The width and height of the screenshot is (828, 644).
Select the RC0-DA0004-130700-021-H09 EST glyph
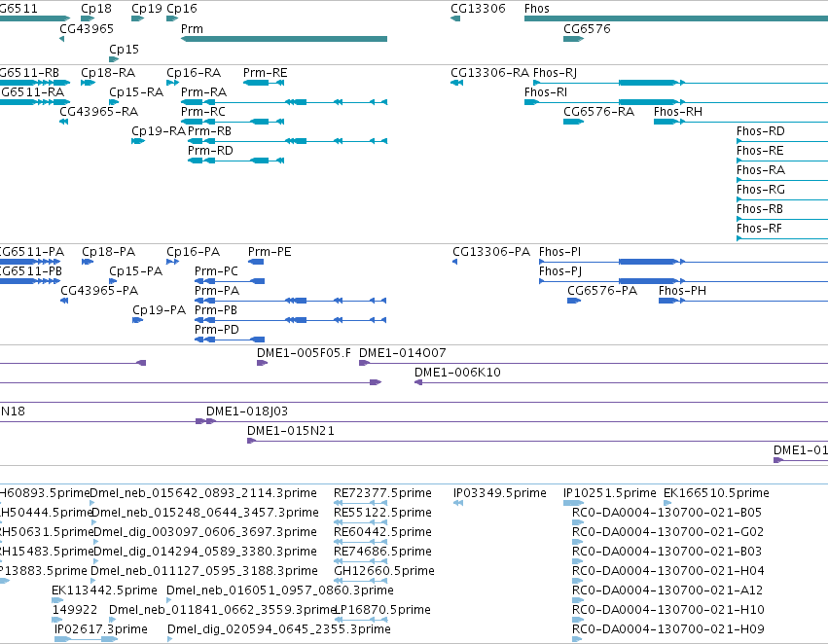coord(577,639)
